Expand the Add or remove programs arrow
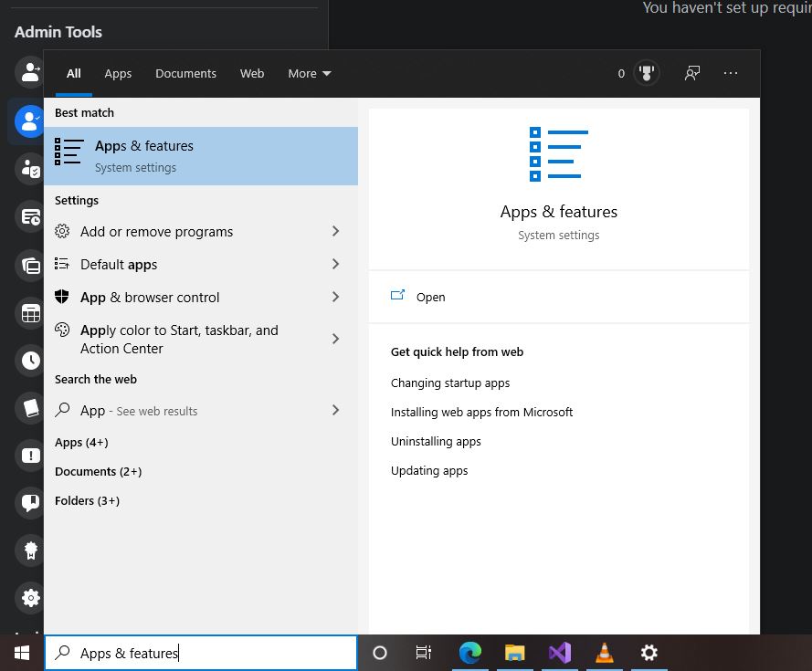Image resolution: width=812 pixels, height=671 pixels. pos(335,232)
